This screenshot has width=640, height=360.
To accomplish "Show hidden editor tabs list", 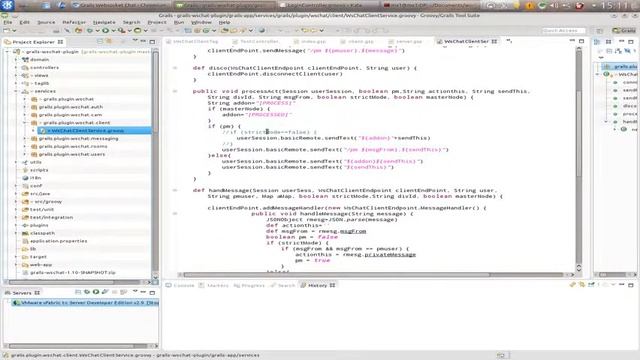I will click(x=509, y=41).
